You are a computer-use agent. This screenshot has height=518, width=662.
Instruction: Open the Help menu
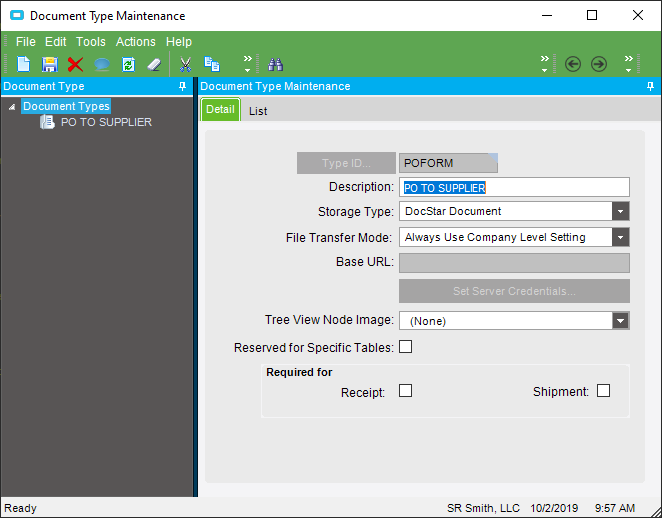[x=179, y=42]
